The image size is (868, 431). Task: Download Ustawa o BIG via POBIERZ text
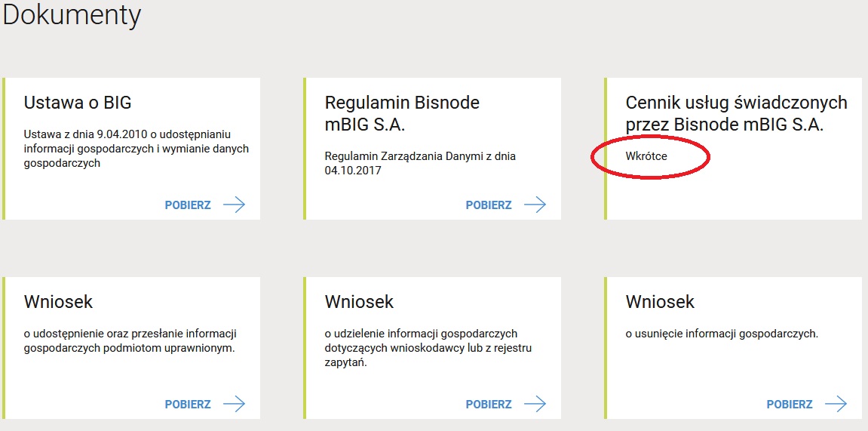pyautogui.click(x=188, y=205)
